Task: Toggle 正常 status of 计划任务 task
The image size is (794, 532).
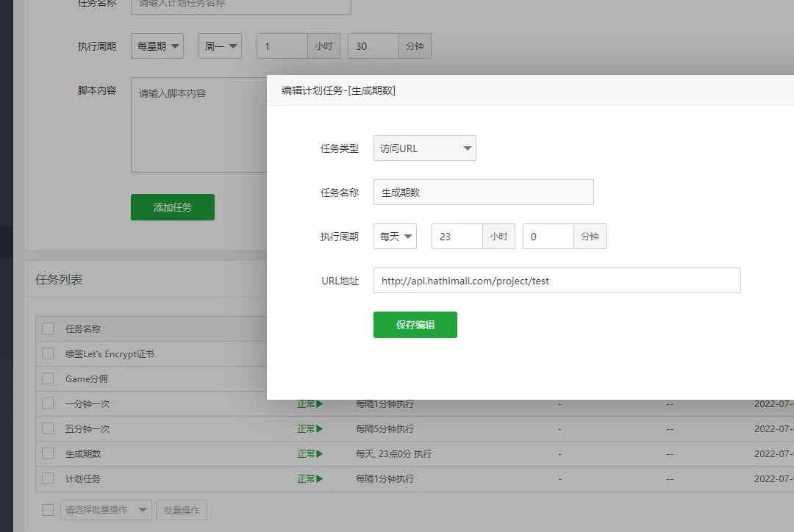Action: tap(310, 478)
